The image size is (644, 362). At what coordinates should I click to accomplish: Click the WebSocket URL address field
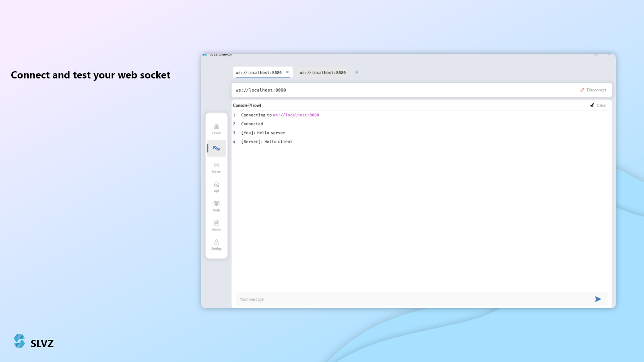tap(402, 90)
